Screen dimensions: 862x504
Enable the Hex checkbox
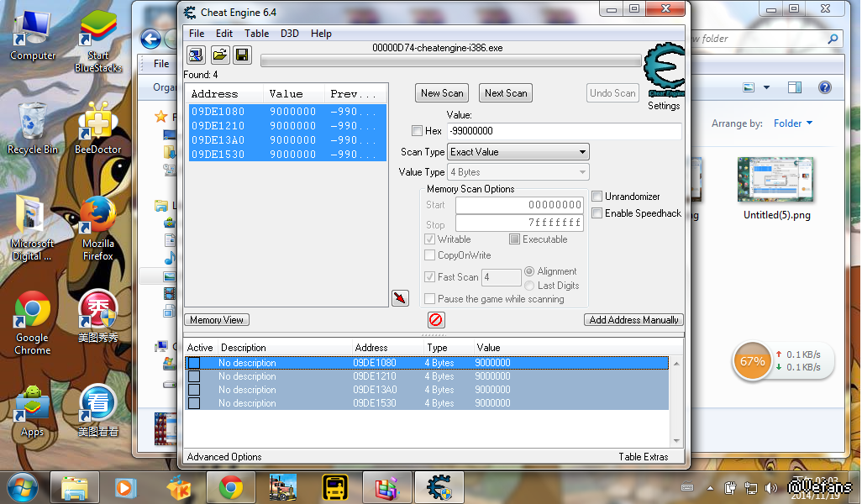pyautogui.click(x=418, y=131)
